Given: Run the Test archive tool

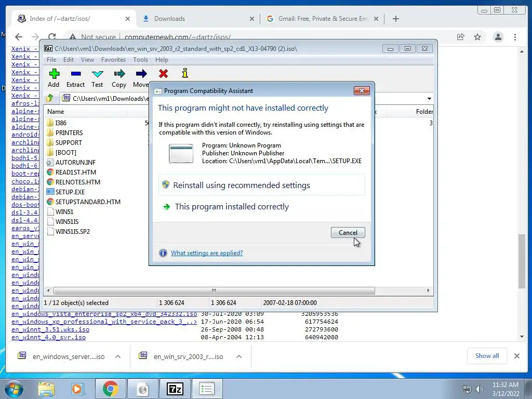Looking at the screenshot, I should click(x=97, y=78).
